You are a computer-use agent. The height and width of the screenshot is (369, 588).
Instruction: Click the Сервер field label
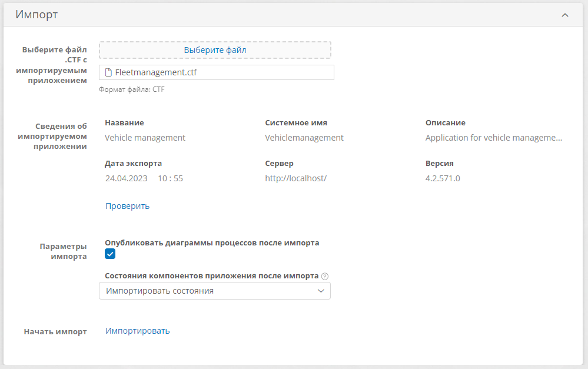280,164
